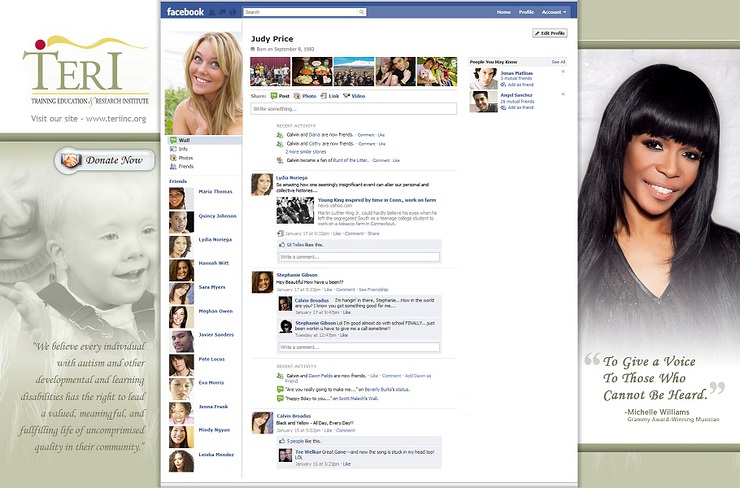Screen dimensions: 740x488
Task: Open friend requests icon in header
Action: coord(212,12)
